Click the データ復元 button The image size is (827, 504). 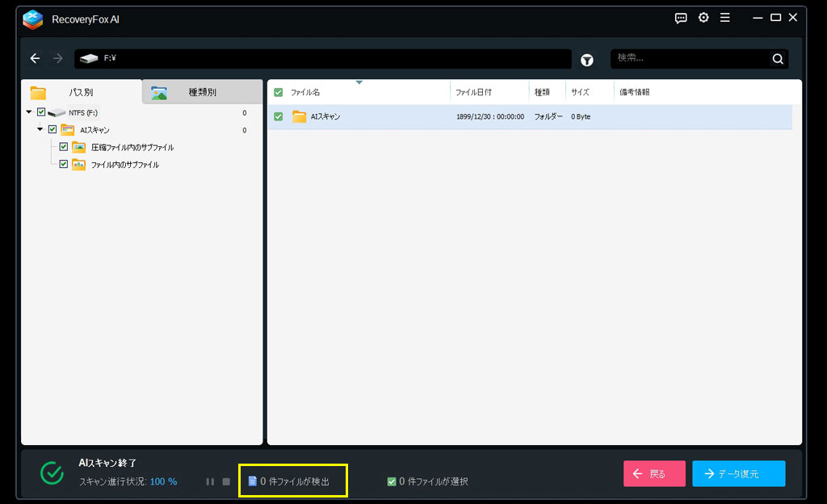[738, 474]
